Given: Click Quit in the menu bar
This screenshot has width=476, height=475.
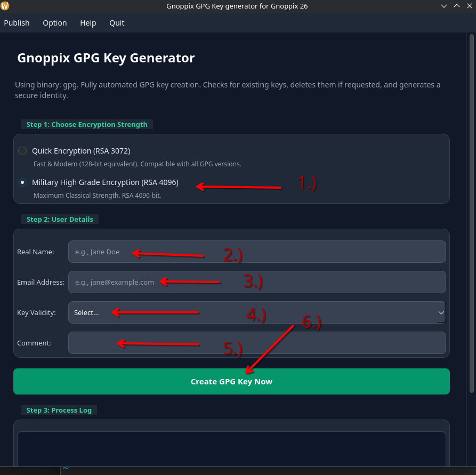Looking at the screenshot, I should pyautogui.click(x=117, y=23).
